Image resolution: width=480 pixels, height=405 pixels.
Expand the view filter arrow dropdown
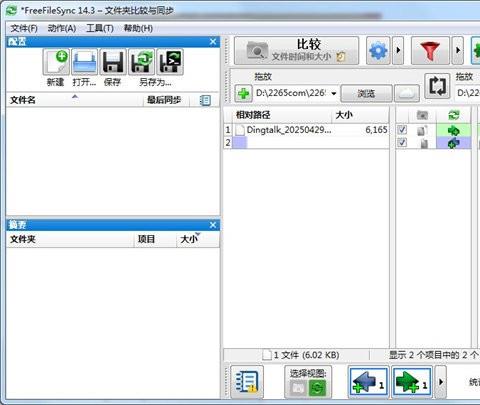441,382
